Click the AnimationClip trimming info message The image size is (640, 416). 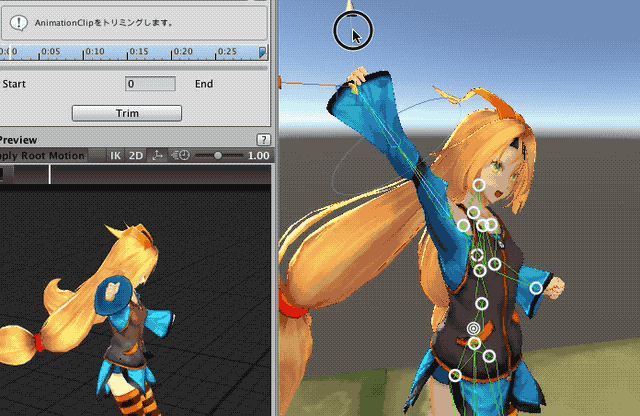[x=104, y=23]
